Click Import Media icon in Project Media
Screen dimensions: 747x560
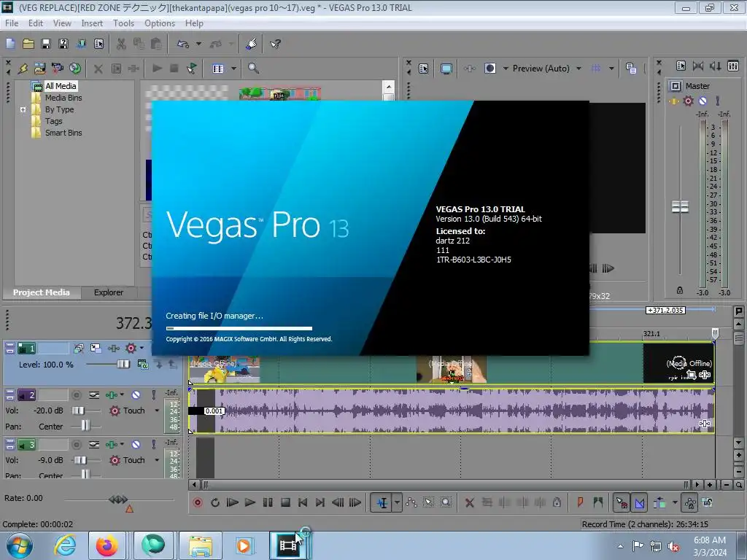coord(39,69)
